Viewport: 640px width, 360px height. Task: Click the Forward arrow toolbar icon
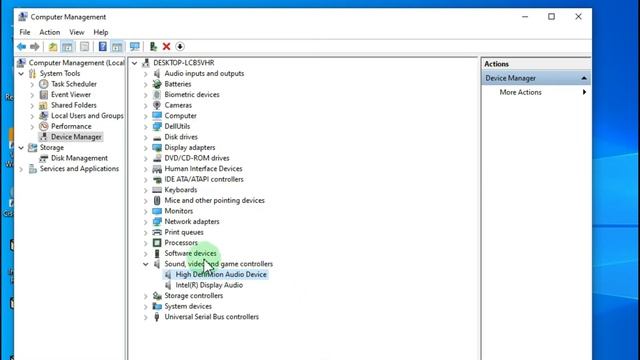35,47
